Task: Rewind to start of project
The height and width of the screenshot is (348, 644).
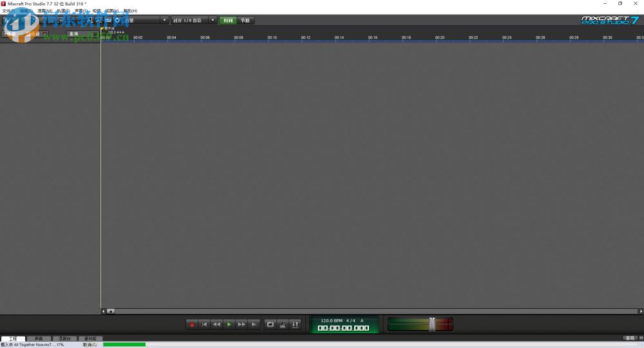Action: (x=204, y=324)
